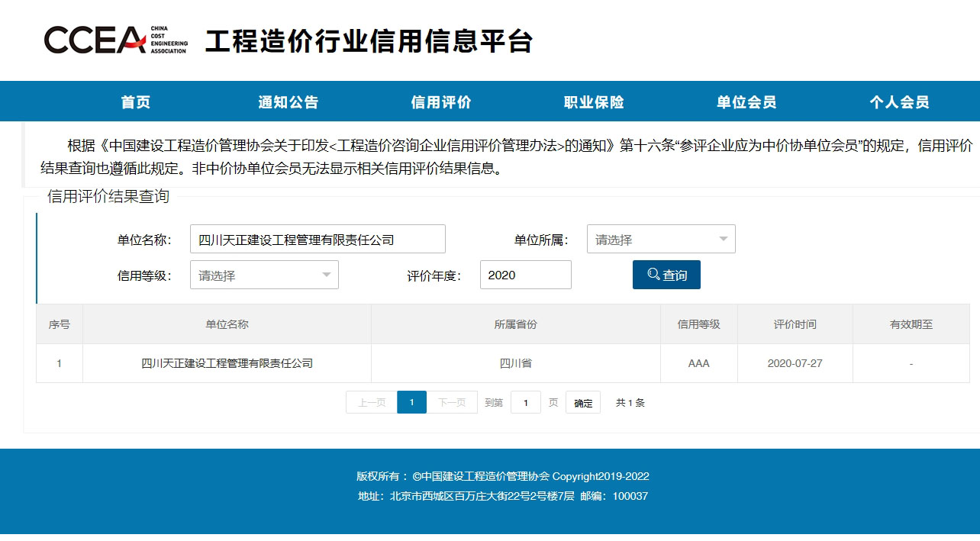Go to 下一页 next page
This screenshot has height=541, width=980.
click(x=452, y=402)
